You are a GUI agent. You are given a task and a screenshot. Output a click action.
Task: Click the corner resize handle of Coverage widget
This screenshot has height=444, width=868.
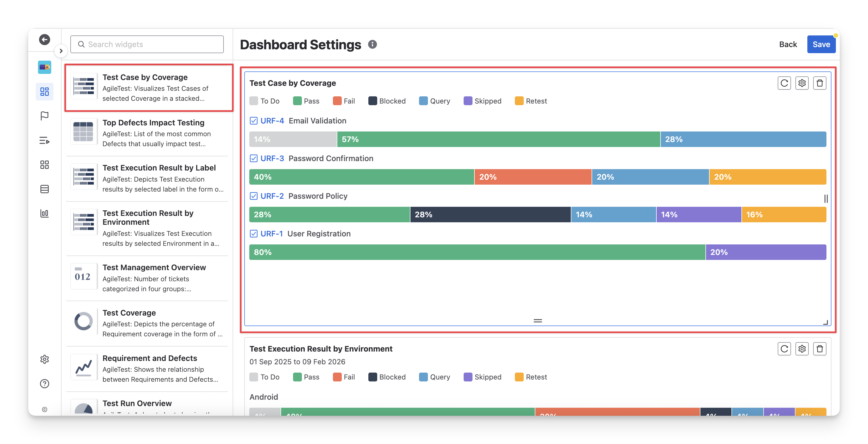click(x=825, y=322)
